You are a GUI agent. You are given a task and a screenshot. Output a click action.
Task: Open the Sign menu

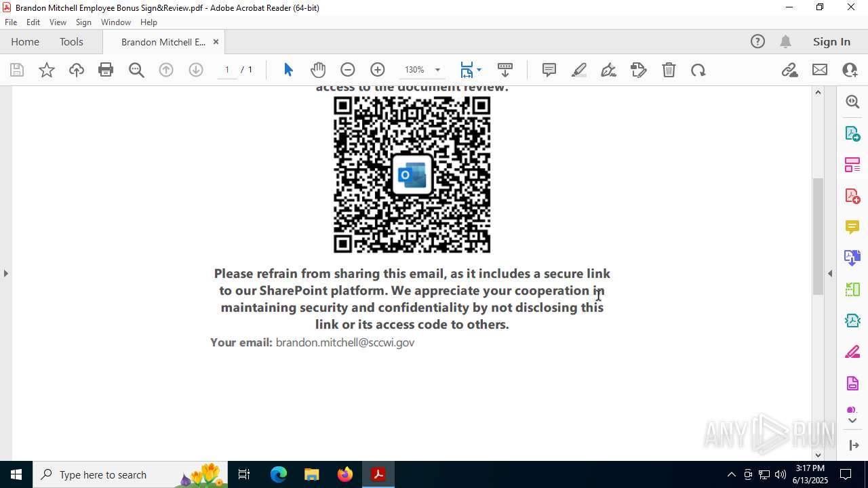tap(83, 22)
